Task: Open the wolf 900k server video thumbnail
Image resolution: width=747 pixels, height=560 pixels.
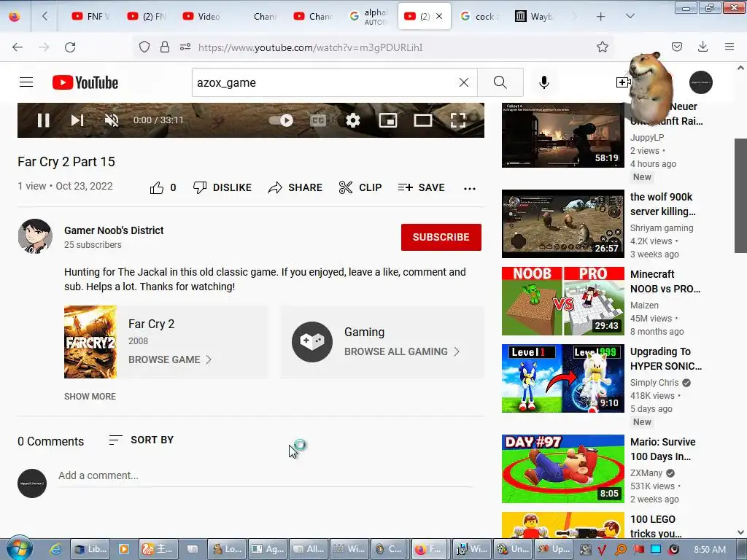Action: point(562,224)
